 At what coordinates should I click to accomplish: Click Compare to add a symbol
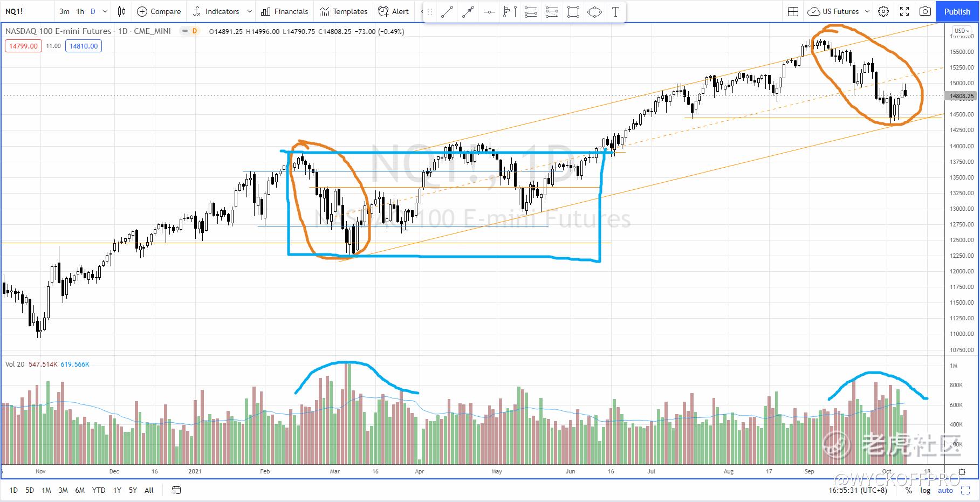tap(159, 11)
